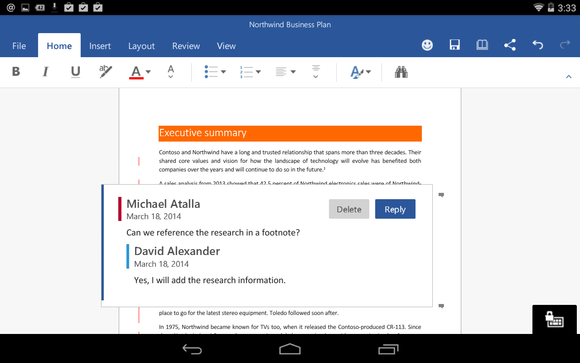Open the font size adjuster
The image size is (580, 363).
(x=171, y=72)
